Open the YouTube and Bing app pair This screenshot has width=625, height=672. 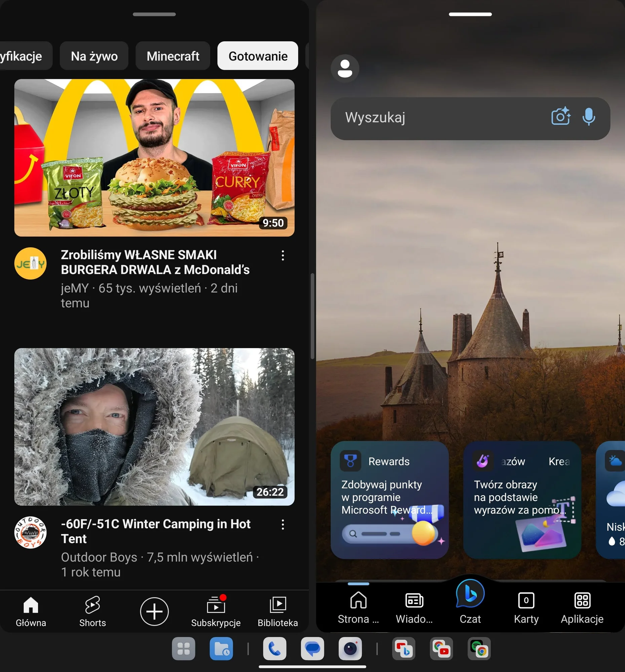[x=403, y=648]
